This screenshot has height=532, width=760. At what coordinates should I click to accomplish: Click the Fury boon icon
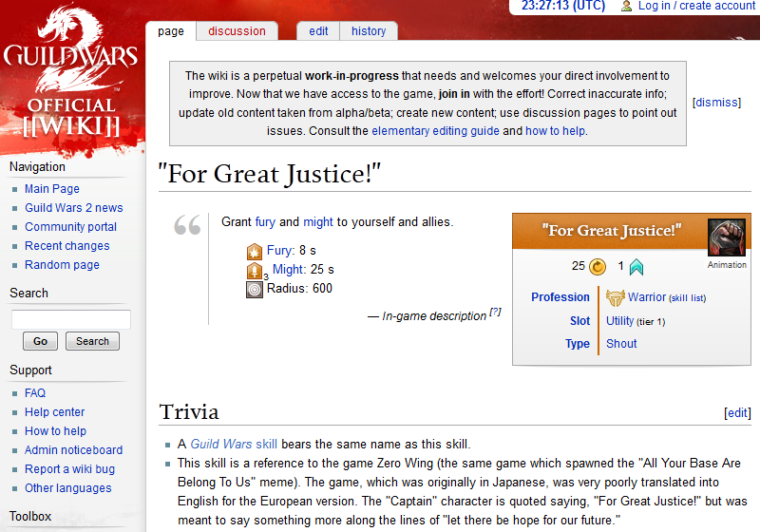(254, 252)
